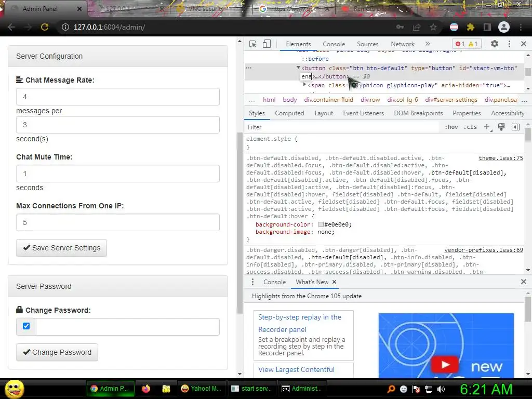
Task: Show hidden breadcrumb ancestors ellipsis
Action: (251, 100)
